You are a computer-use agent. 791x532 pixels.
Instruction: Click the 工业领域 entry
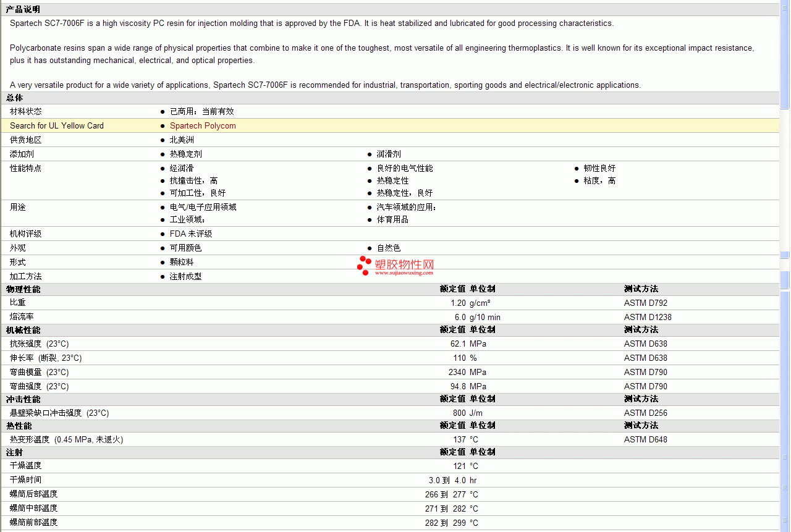point(187,219)
